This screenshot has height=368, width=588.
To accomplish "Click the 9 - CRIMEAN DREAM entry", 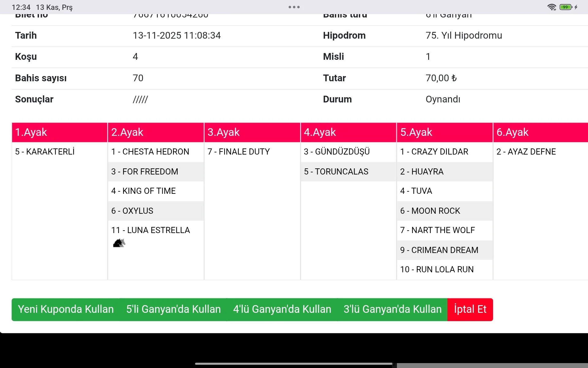I will point(439,250).
